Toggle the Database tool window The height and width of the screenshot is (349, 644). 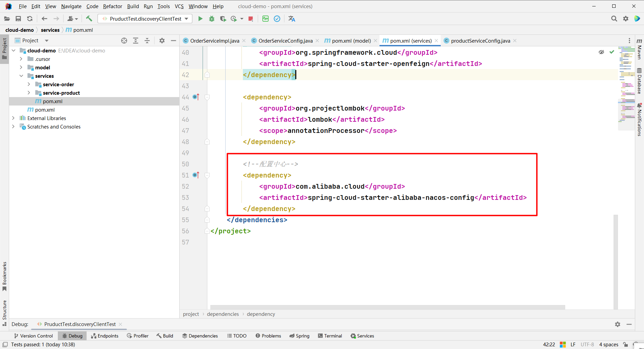[639, 81]
